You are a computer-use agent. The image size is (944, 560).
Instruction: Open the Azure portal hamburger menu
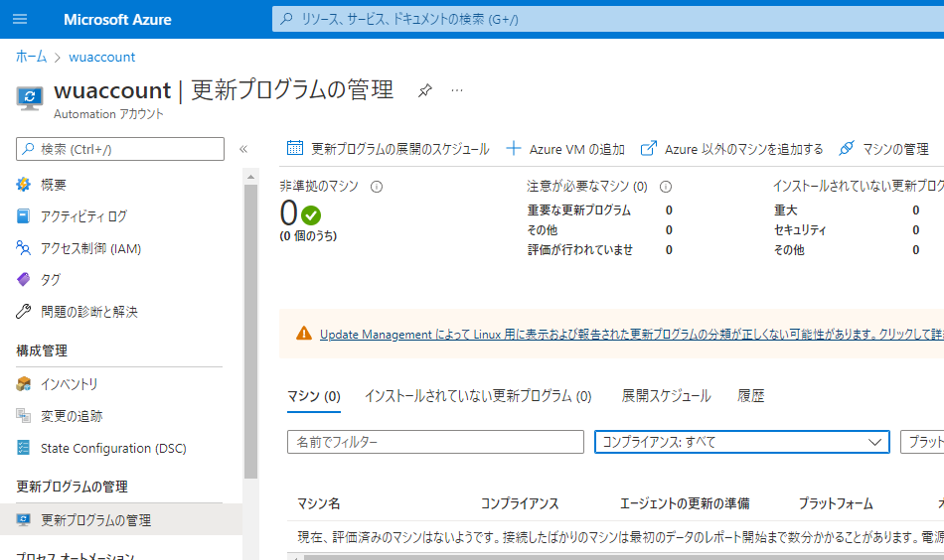[20, 19]
